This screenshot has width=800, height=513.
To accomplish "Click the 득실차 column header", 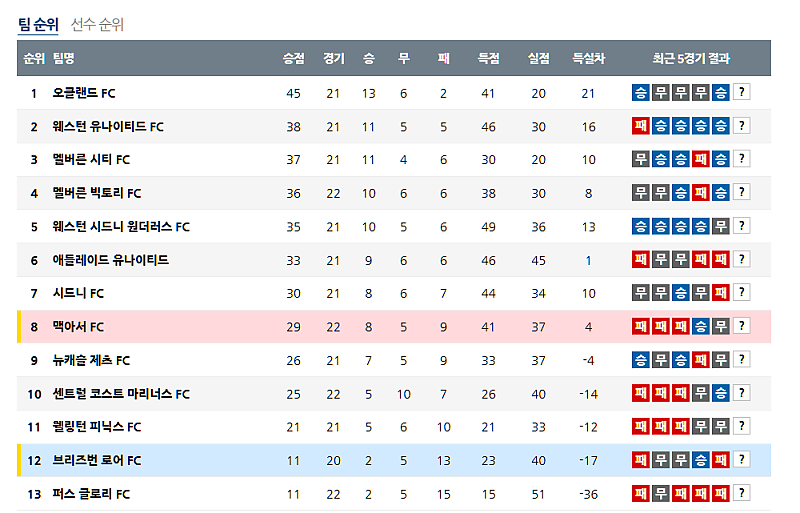I will (588, 59).
